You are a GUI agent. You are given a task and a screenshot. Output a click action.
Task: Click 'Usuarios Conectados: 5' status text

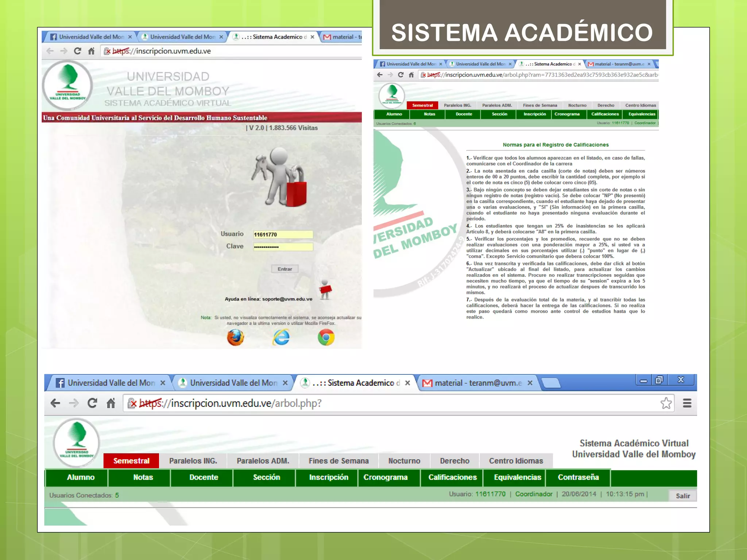[x=84, y=495]
